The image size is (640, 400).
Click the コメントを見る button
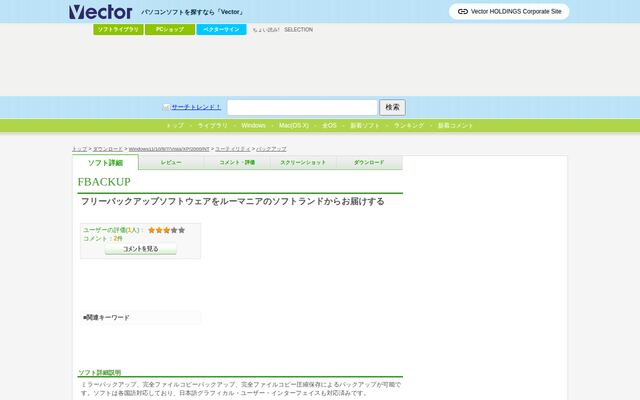(x=141, y=249)
